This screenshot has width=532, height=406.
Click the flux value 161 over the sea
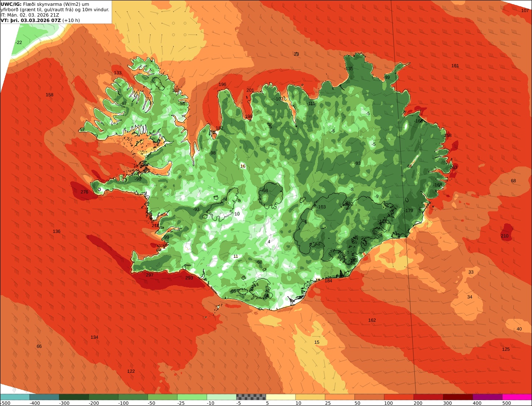tap(455, 66)
